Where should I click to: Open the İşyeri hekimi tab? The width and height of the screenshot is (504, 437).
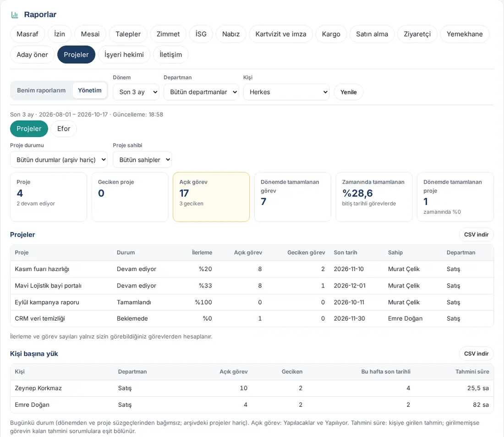point(124,55)
